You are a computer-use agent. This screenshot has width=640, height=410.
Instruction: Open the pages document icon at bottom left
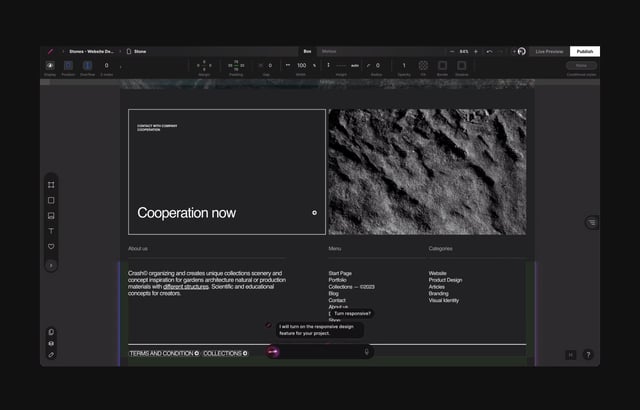51,332
